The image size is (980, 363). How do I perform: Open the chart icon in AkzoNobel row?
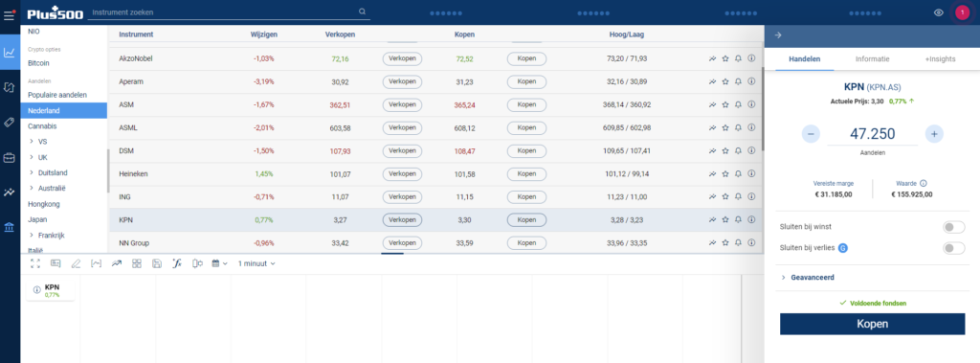pyautogui.click(x=712, y=58)
